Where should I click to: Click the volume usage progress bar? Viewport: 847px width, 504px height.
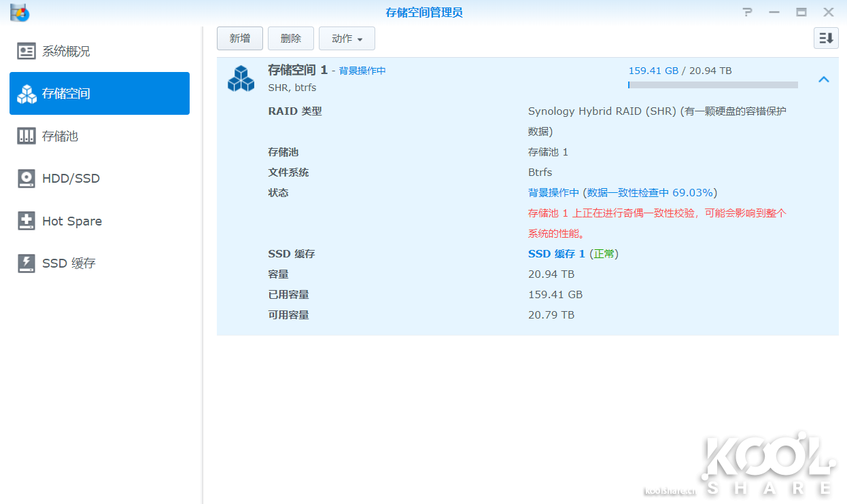click(712, 85)
